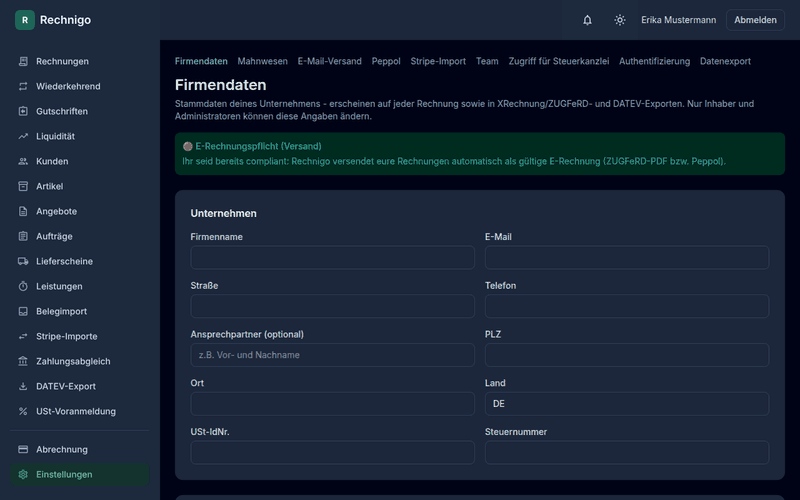Image resolution: width=800 pixels, height=500 pixels.
Task: Open the Team tab
Action: 487,61
